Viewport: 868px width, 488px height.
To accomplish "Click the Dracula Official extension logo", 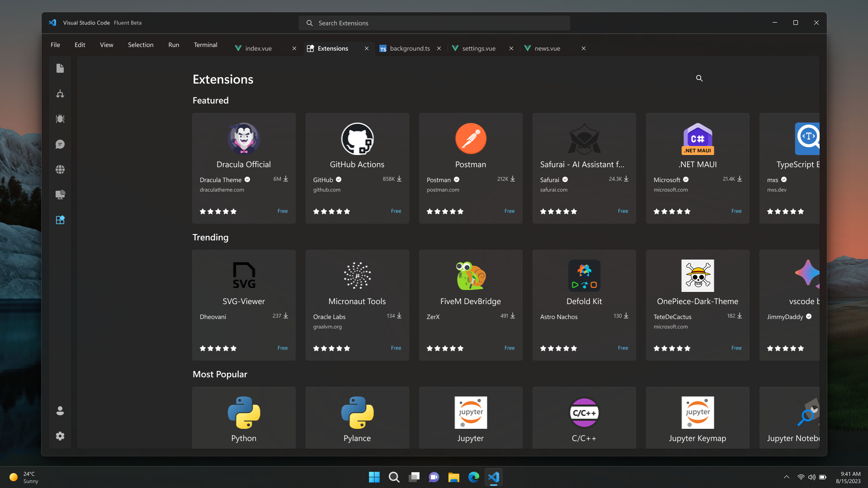I will click(x=244, y=139).
